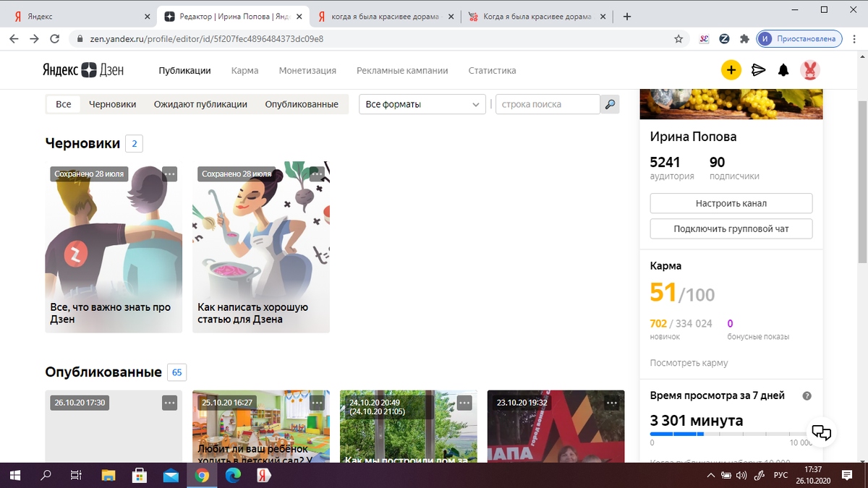Click the volume icon in system tray
The width and height of the screenshot is (868, 488).
[x=741, y=475]
